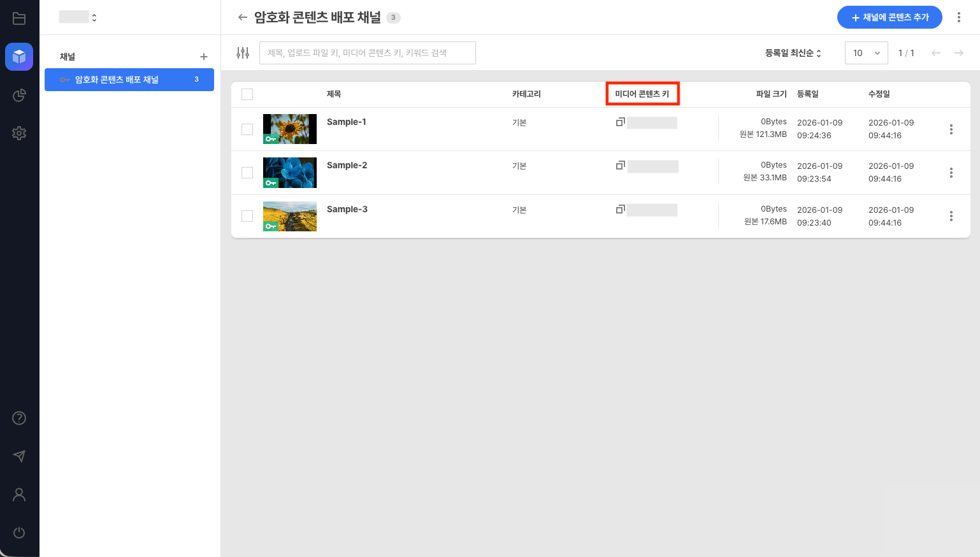Toggle the select-all checkbox in table header

point(247,94)
